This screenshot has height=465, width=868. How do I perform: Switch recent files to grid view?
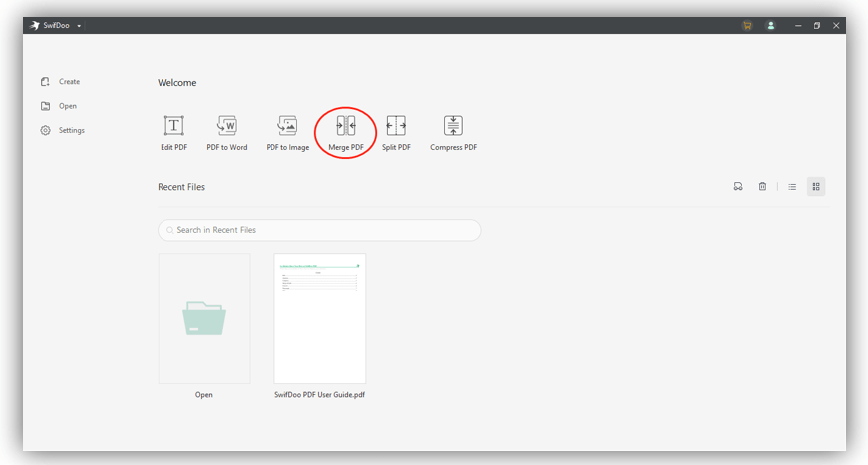pos(815,187)
